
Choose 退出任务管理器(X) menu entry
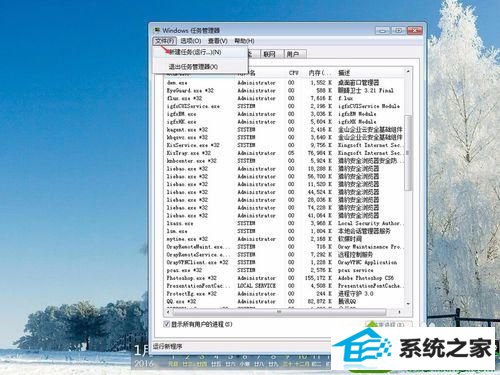click(200, 67)
